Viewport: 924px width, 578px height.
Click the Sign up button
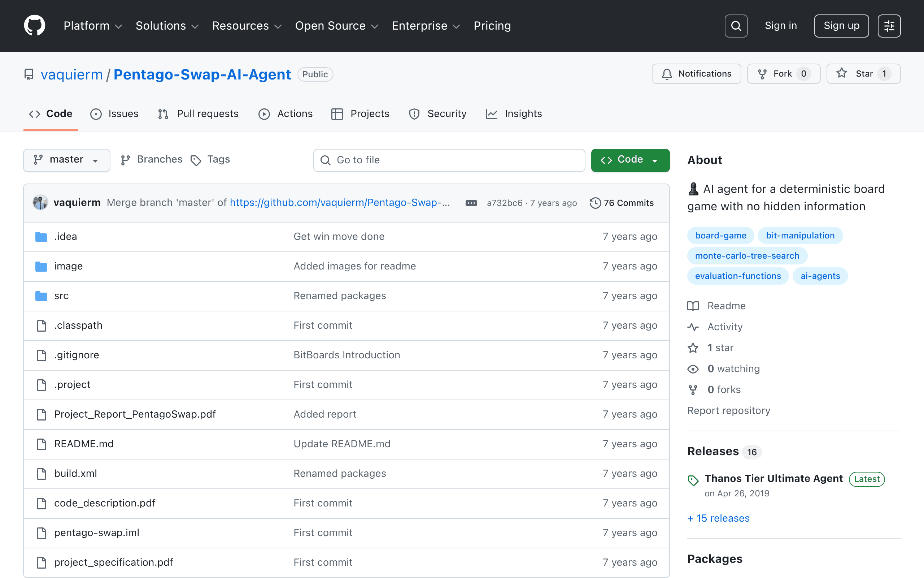[842, 26]
